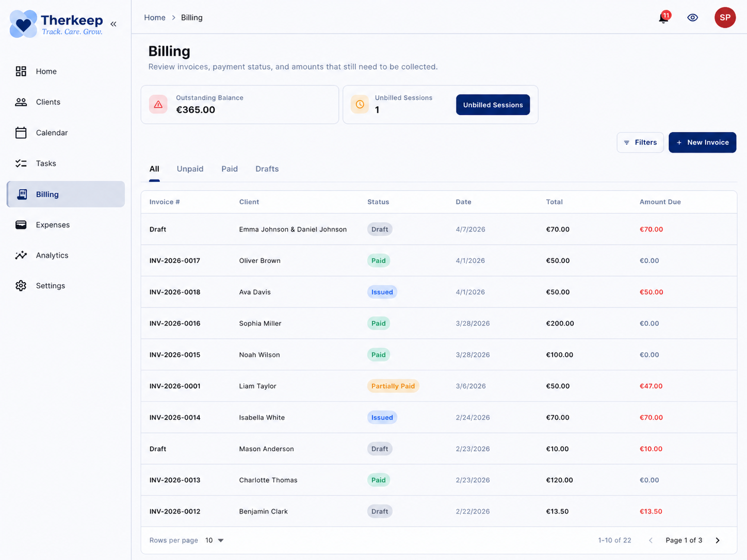Click the Unbilled Sessions clock icon
Image resolution: width=747 pixels, height=560 pixels.
tap(360, 104)
